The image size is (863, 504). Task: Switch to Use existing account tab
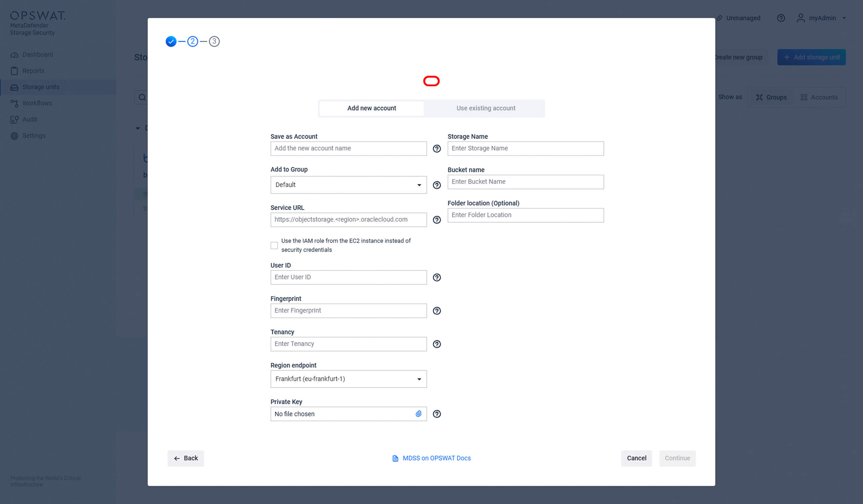486,108
